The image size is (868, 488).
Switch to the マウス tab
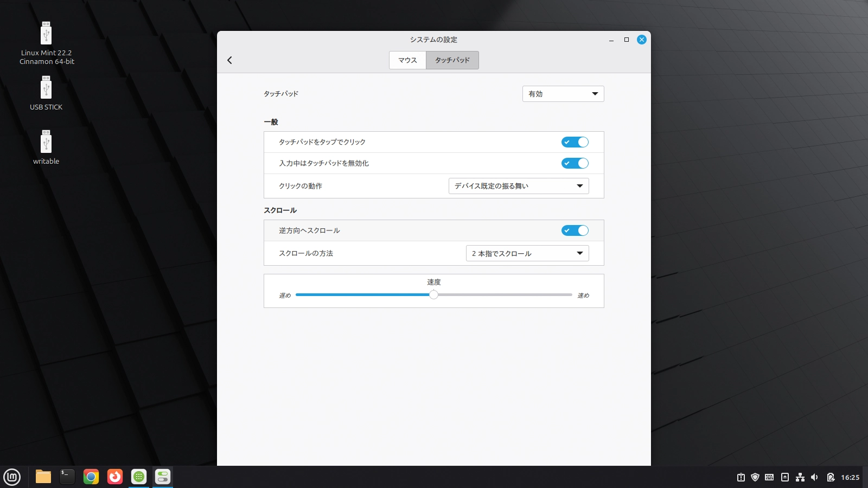coord(407,60)
